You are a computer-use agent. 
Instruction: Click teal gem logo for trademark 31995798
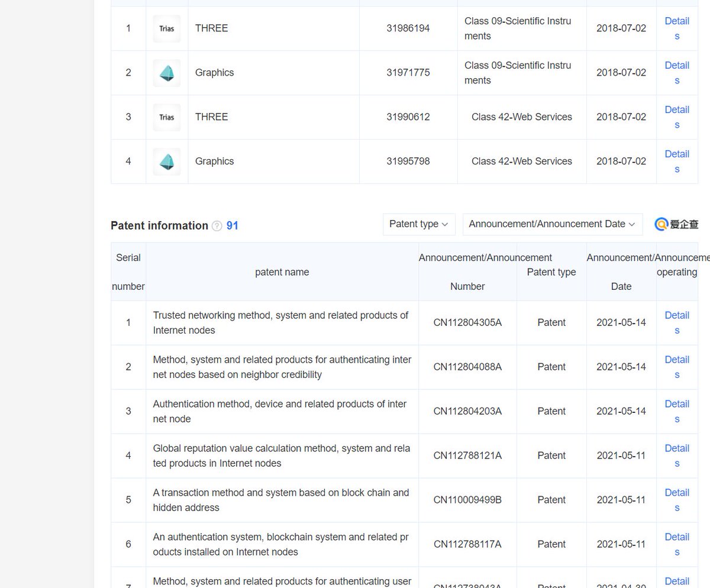[x=167, y=161]
